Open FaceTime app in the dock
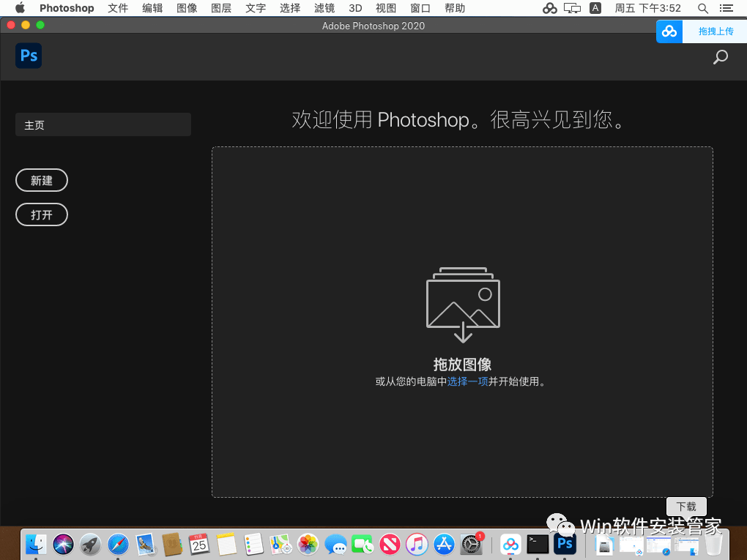 pyautogui.click(x=363, y=545)
